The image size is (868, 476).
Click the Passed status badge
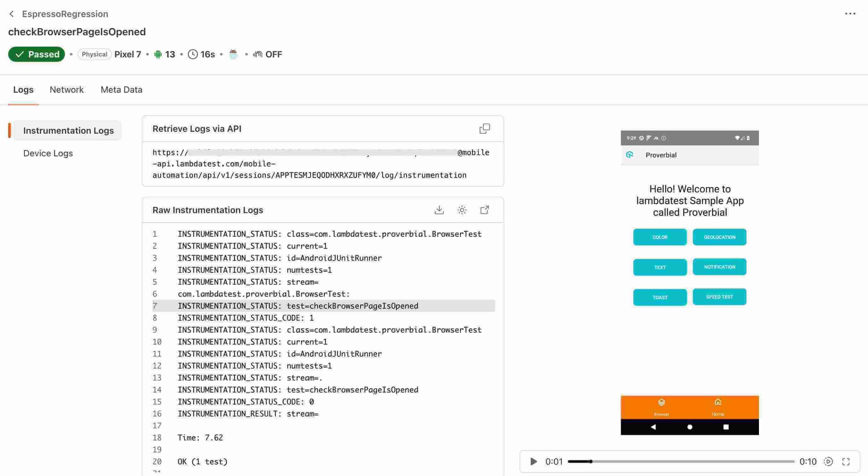tap(36, 54)
